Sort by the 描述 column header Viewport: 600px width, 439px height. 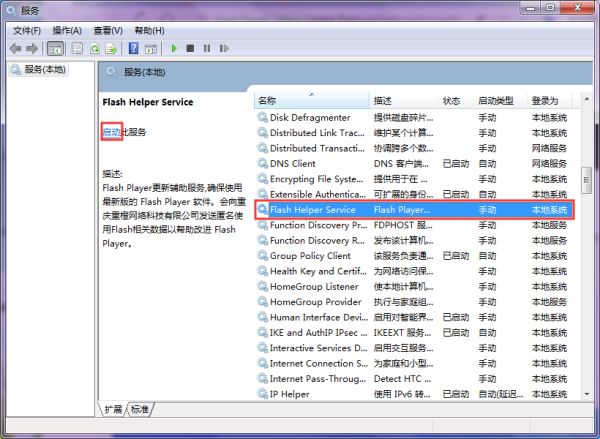pyautogui.click(x=404, y=101)
